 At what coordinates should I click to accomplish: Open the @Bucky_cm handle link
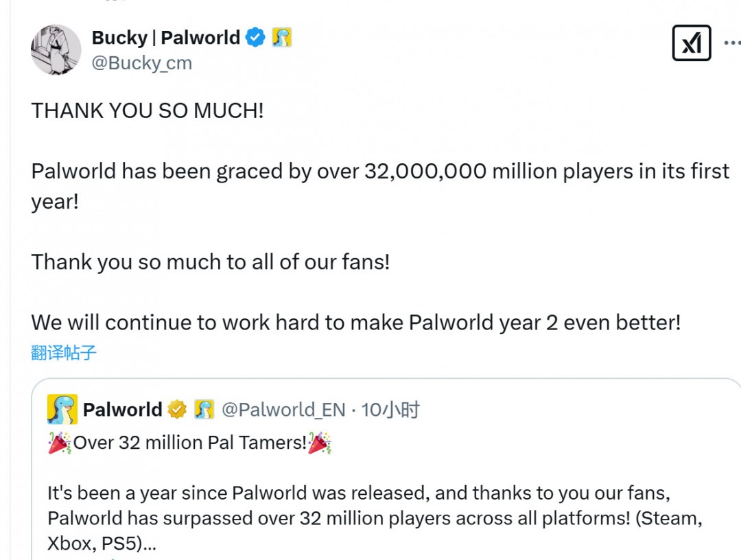tap(141, 63)
